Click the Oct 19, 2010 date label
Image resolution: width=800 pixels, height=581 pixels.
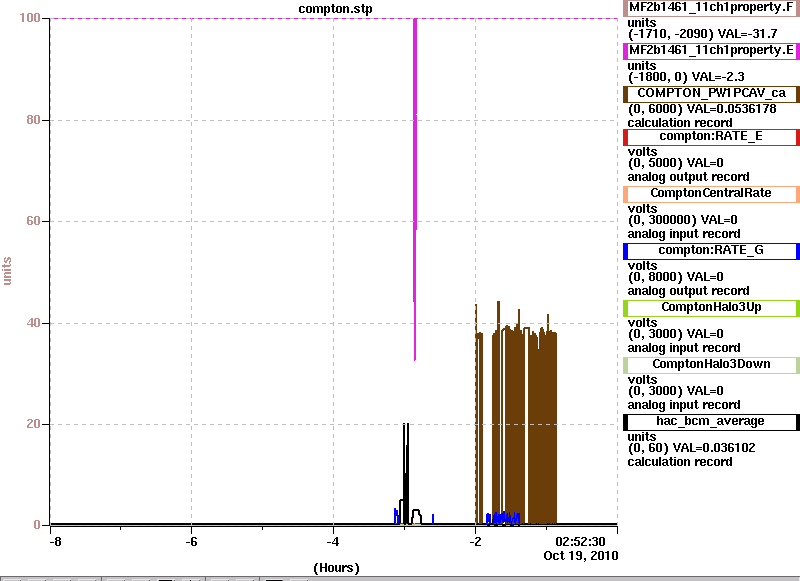(x=581, y=555)
